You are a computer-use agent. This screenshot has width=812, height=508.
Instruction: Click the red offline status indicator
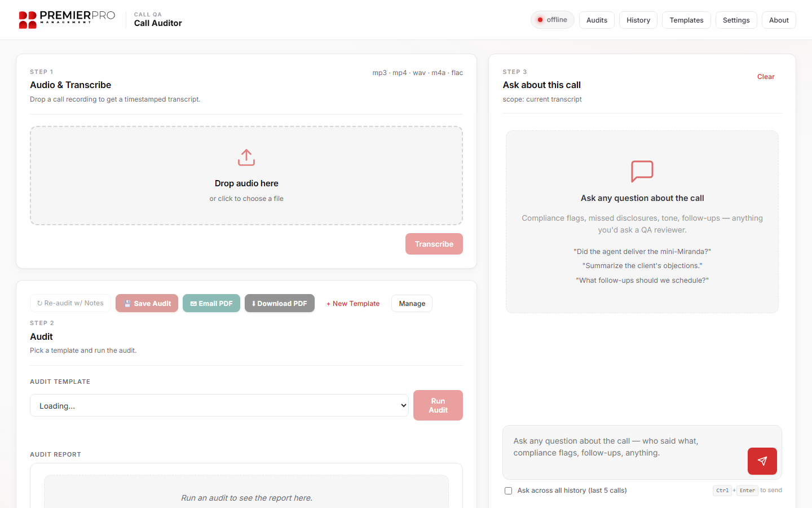(552, 20)
